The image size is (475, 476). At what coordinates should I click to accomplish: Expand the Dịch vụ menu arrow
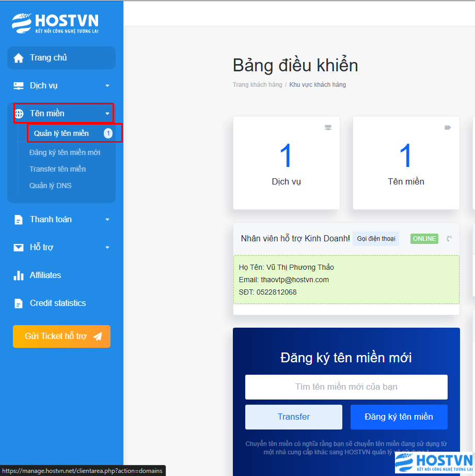[107, 86]
